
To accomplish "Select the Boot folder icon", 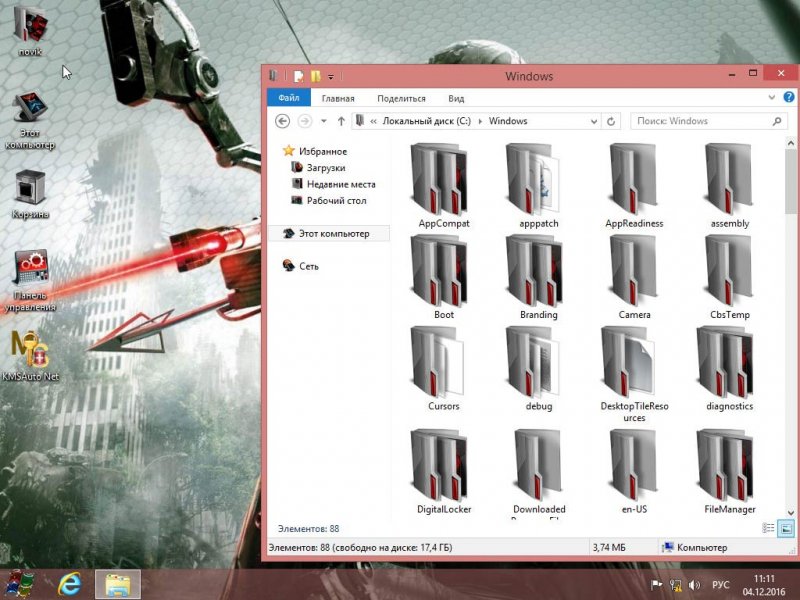I will pyautogui.click(x=439, y=270).
